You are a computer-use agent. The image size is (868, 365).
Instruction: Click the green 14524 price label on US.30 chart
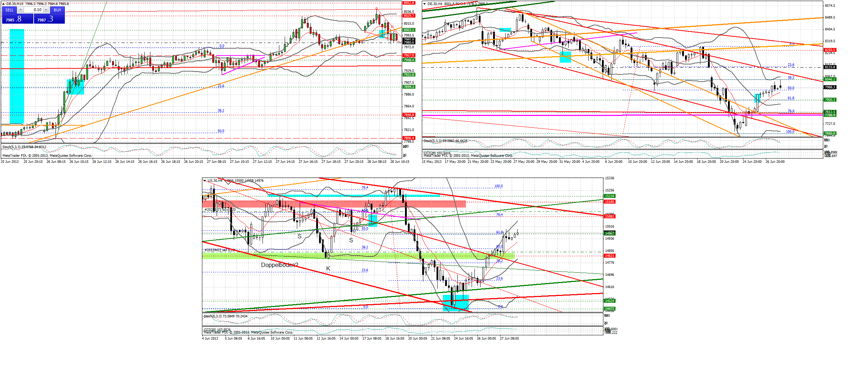609,301
